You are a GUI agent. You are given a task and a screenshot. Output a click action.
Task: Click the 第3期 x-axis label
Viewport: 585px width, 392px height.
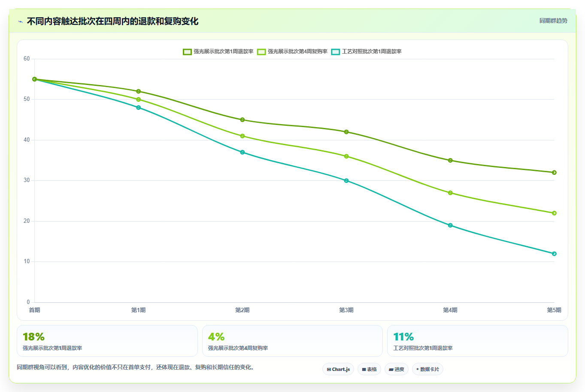tap(346, 310)
